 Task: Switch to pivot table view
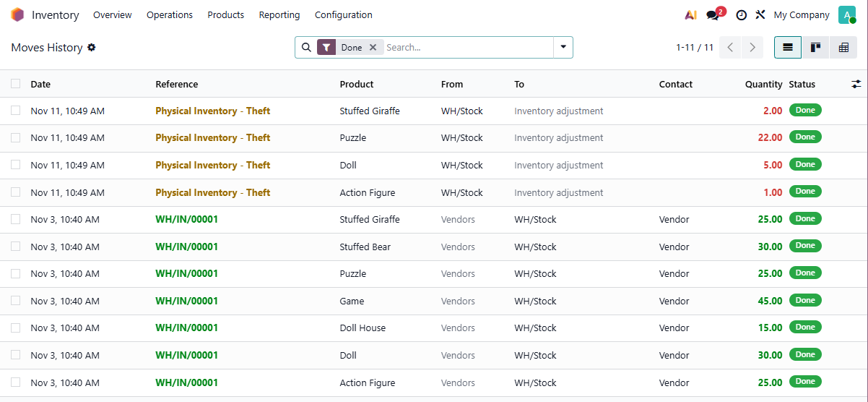pyautogui.click(x=843, y=48)
